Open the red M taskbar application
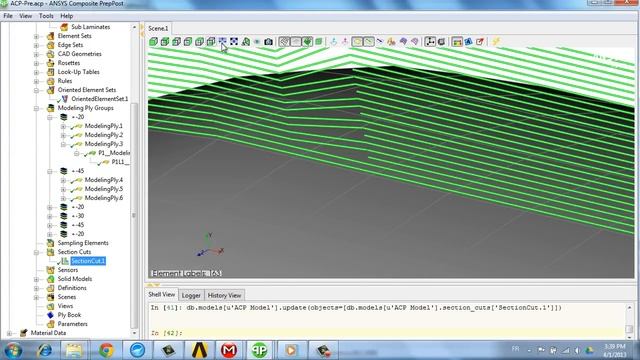This screenshot has height=360, width=640. pos(229,350)
